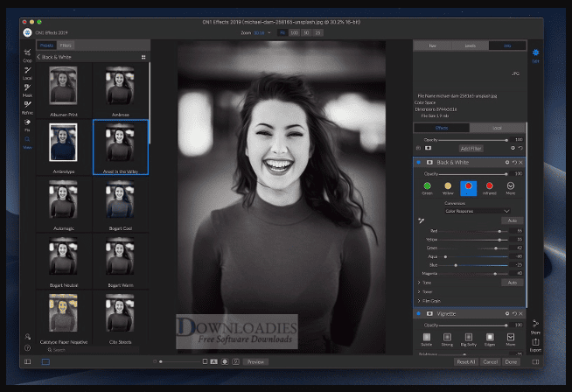Go back from Black & White category
This screenshot has width=572, height=392.
point(38,57)
